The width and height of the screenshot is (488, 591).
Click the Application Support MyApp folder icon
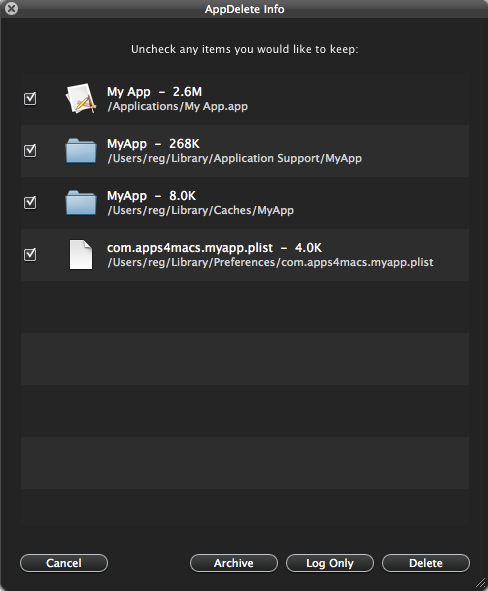pyautogui.click(x=81, y=150)
